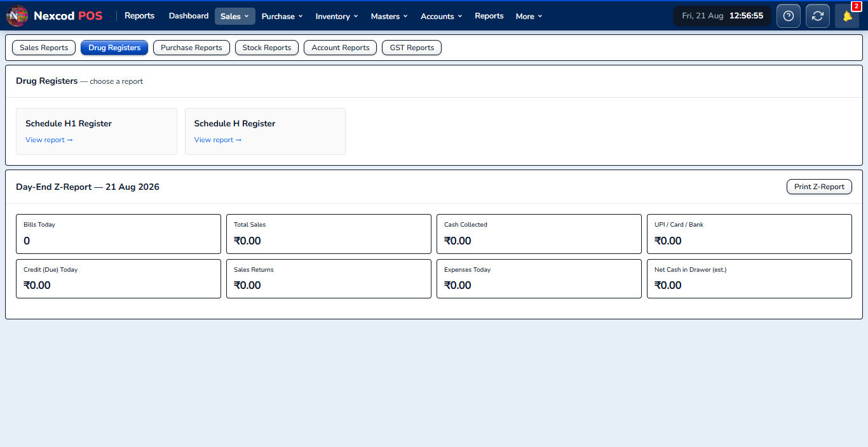Image resolution: width=868 pixels, height=447 pixels.
Task: Click the Reports page title beside logo
Action: pos(140,16)
